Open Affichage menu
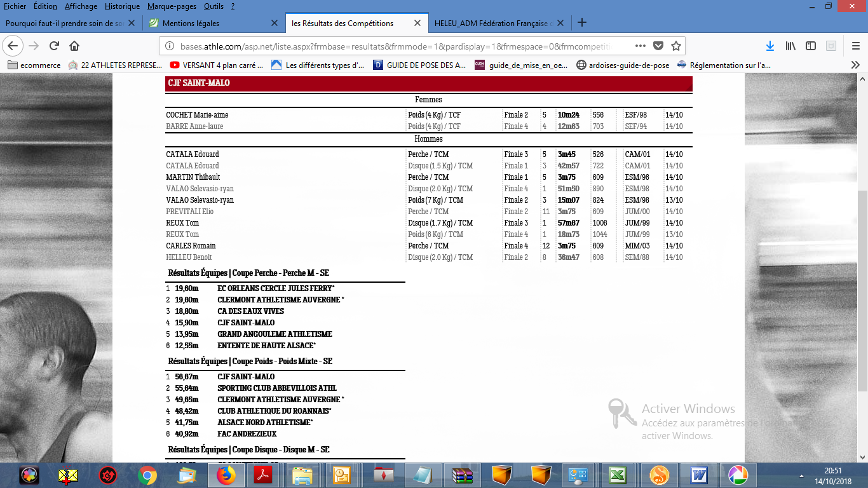 (81, 6)
